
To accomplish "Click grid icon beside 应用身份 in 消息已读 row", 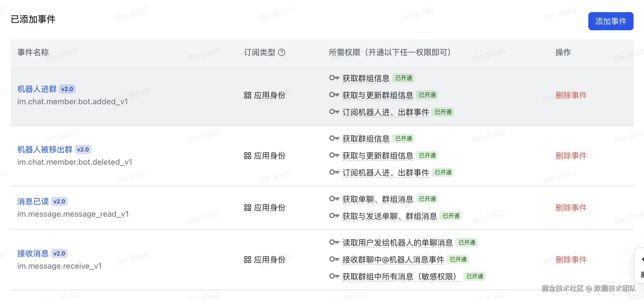I will click(x=247, y=208).
